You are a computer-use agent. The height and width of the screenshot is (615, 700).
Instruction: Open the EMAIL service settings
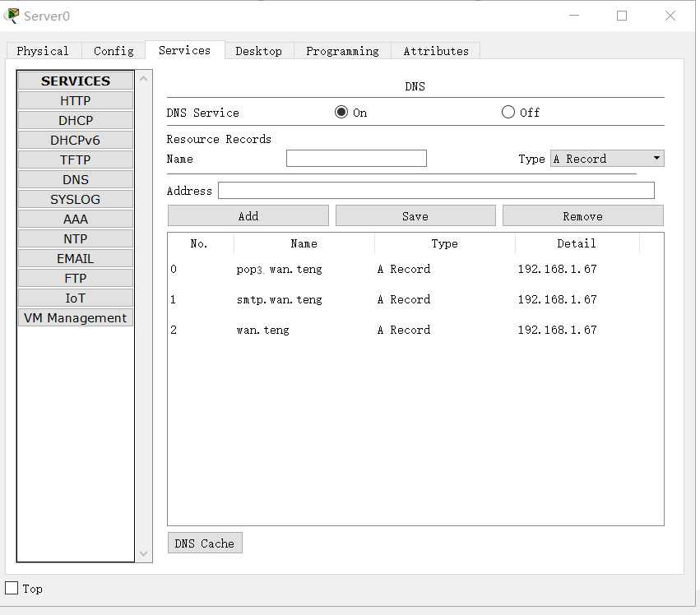coord(76,258)
